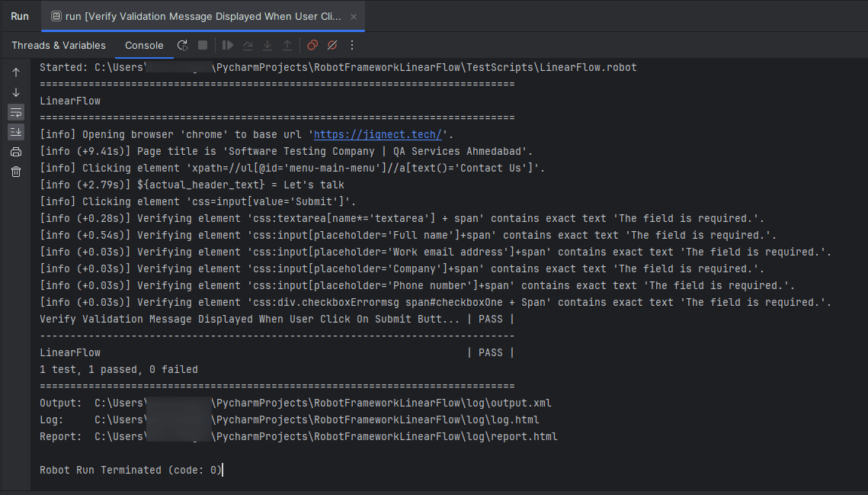Click the Down the stack trace arrow
868x495 pixels.
tap(16, 92)
